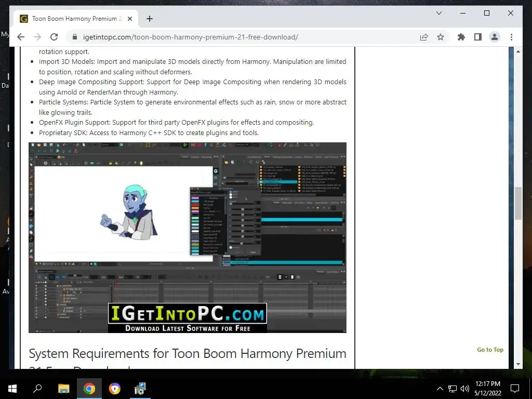
Task: Bookmark this page with the star icon
Action: pos(441,37)
